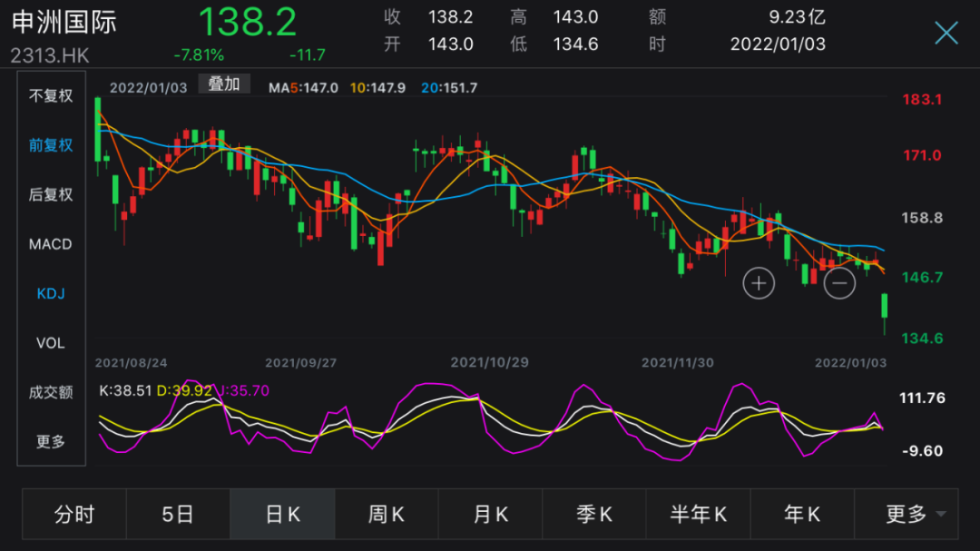This screenshot has height=551, width=980.
Task: Switch indicator to KDJ
Action: coord(51,293)
